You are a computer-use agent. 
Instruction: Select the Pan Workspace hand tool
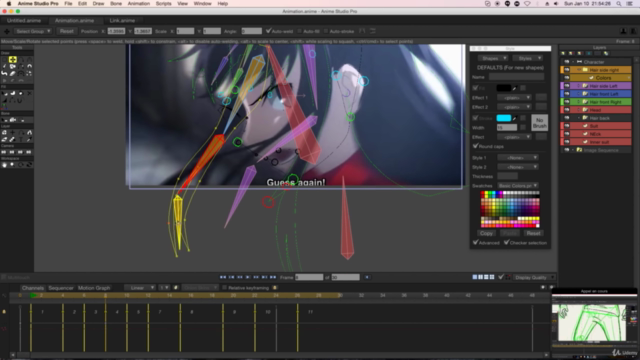[4, 164]
